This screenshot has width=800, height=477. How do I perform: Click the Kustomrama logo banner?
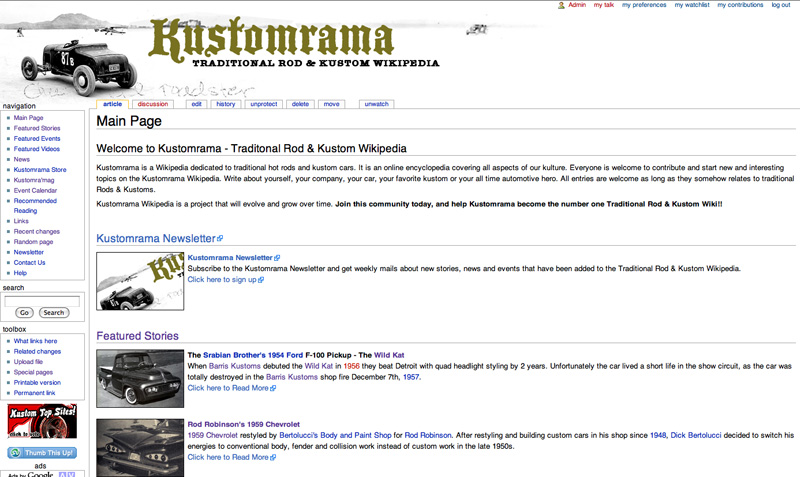[294, 44]
